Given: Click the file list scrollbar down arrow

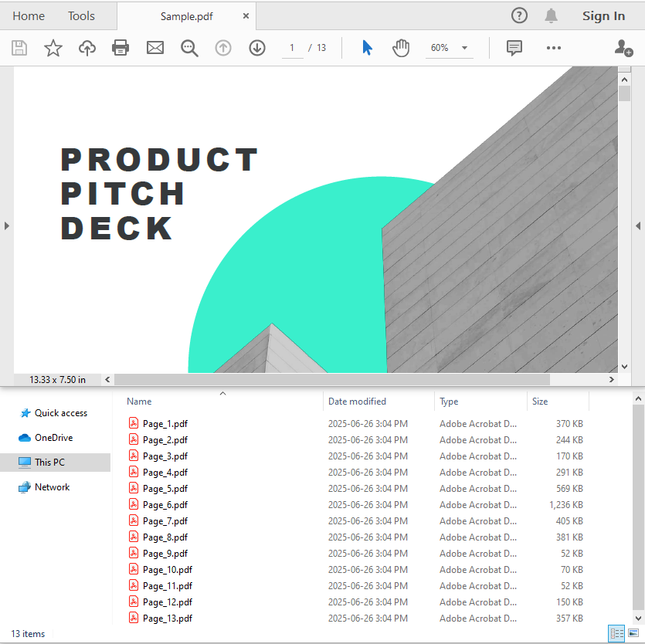Looking at the screenshot, I should click(x=638, y=619).
